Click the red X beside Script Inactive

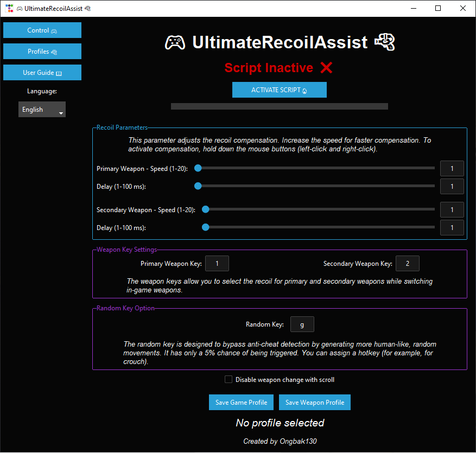pos(326,68)
